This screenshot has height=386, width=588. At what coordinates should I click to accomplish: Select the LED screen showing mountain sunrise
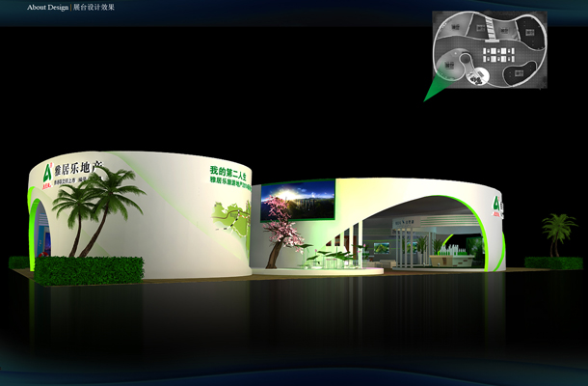click(298, 200)
